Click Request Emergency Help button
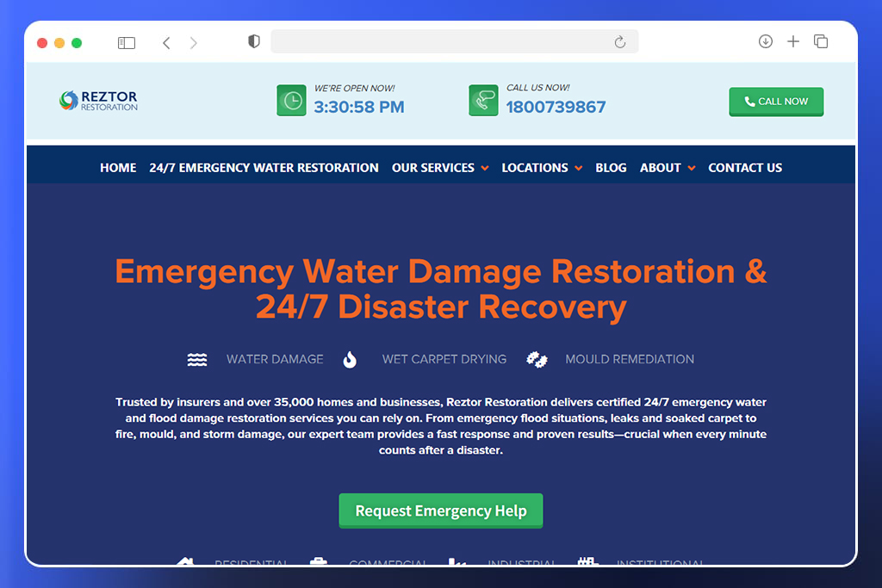Screen dimensions: 882x588 click(440, 511)
